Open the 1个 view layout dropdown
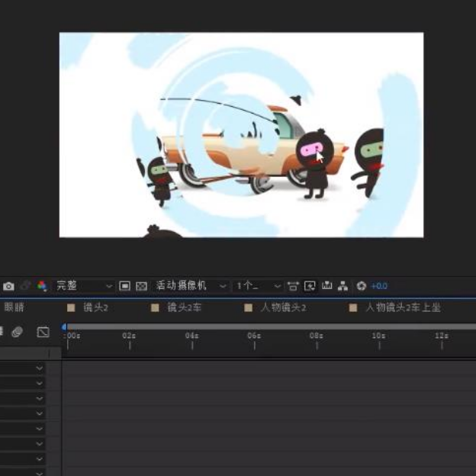The image size is (476, 476). pos(259,286)
